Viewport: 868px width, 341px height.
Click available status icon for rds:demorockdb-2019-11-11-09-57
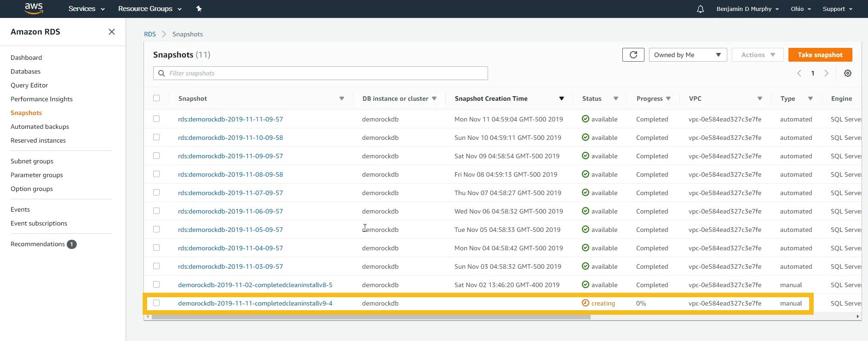click(586, 119)
